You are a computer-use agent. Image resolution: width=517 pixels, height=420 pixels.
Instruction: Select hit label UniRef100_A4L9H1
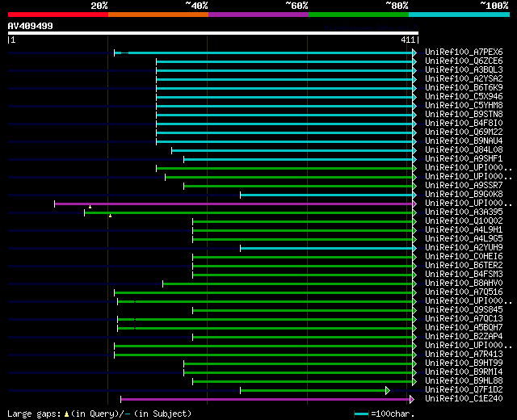[464, 229]
